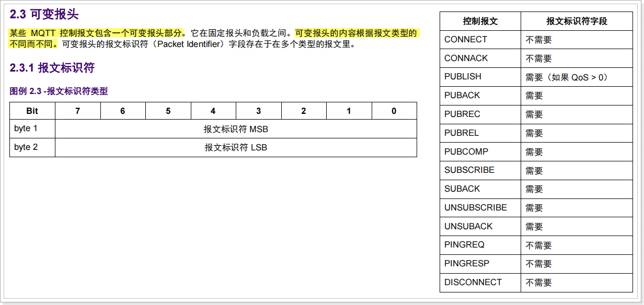Click the sentence '它在固定报头和负载之间'
Image resolution: width=644 pixels, height=305 pixels.
[x=238, y=33]
